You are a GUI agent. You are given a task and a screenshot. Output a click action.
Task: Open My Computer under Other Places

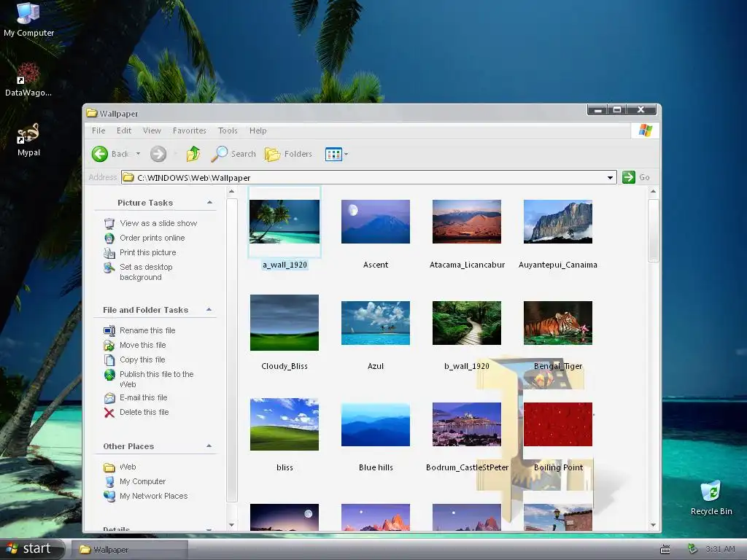142,481
